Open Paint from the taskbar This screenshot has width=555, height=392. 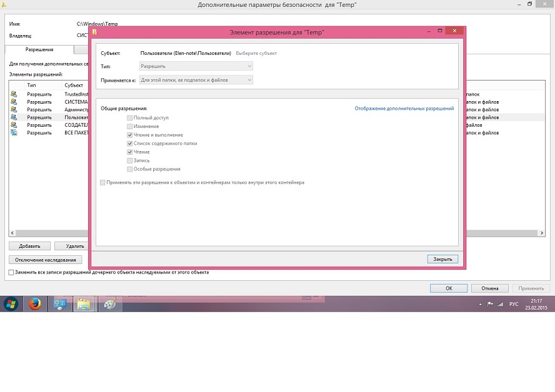(109, 304)
